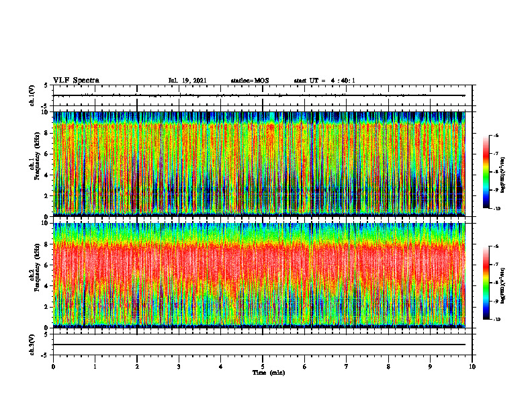Click the "ch.3(V)" axis label
The image size is (532, 411).
32,345
